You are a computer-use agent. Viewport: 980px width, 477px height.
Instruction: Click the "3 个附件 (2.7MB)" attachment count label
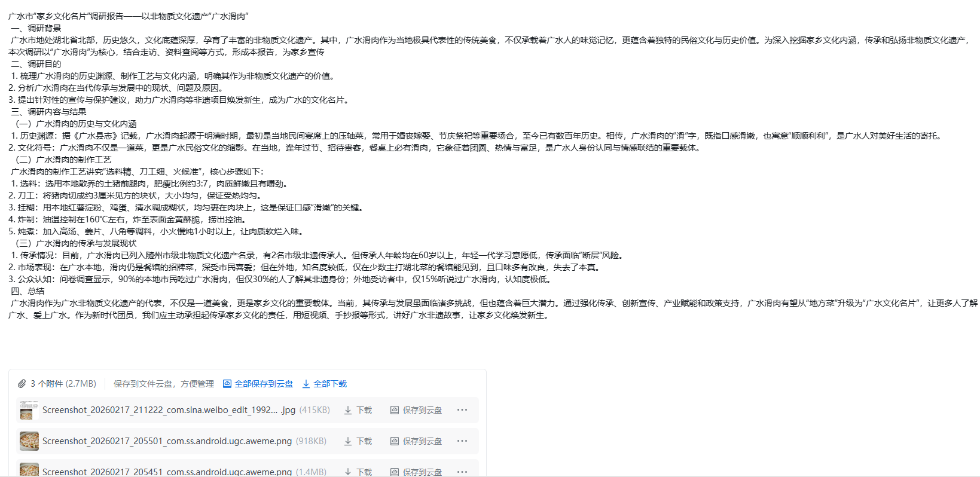63,384
